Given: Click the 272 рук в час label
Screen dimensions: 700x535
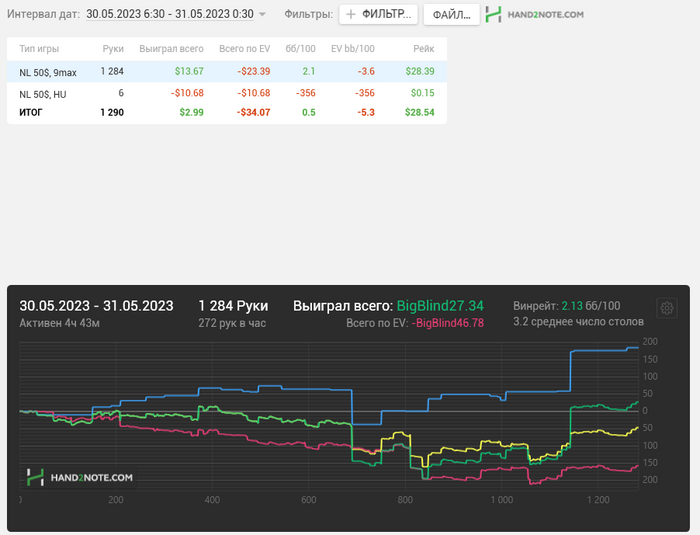Looking at the screenshot, I should coord(232,323).
